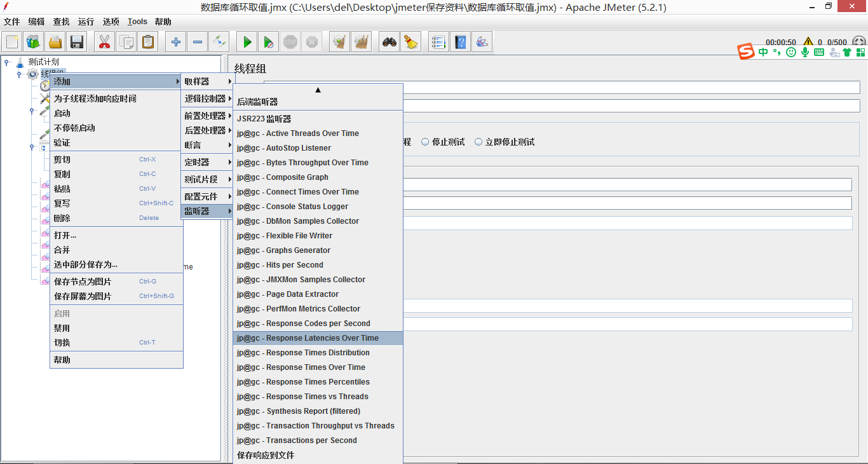The image size is (868, 464).
Task: Click the Paste clipboard toolbar icon
Action: click(148, 43)
